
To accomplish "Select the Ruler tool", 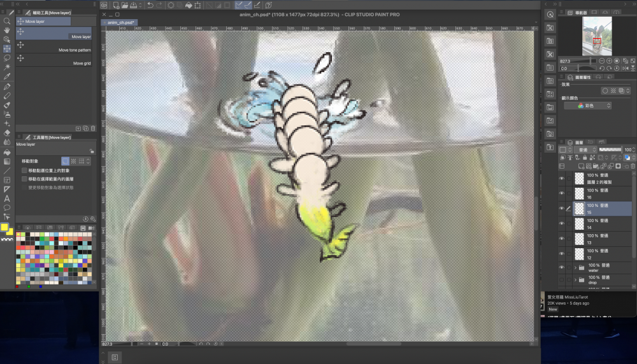I will tap(7, 189).
